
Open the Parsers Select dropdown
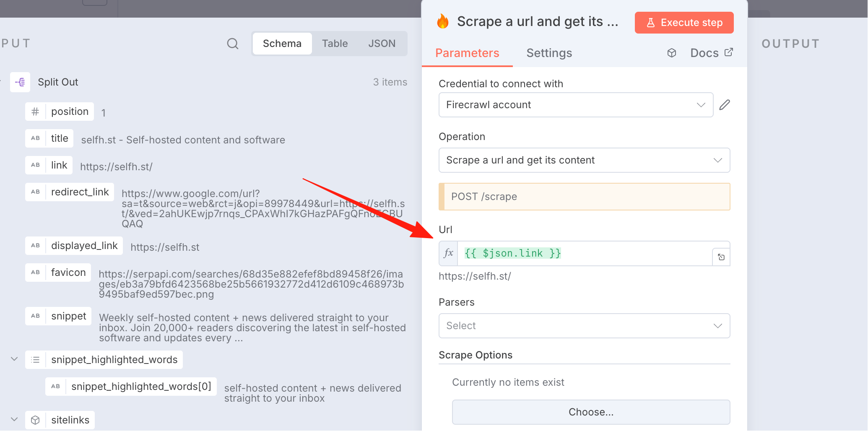[x=584, y=326]
